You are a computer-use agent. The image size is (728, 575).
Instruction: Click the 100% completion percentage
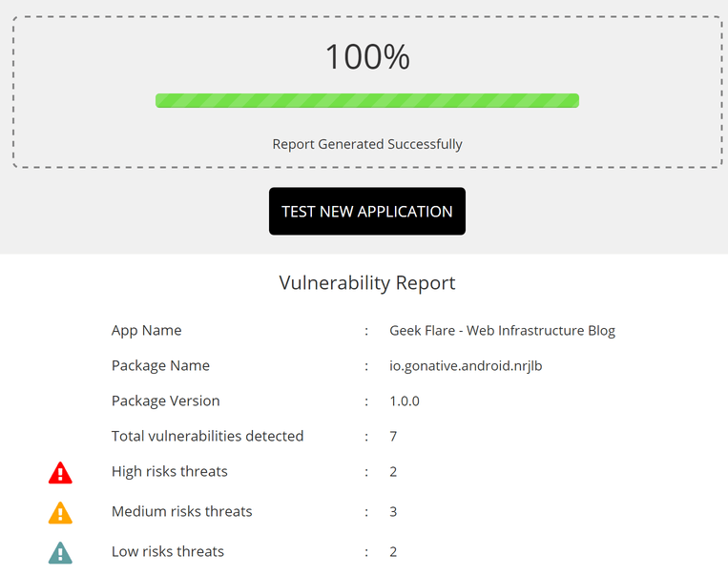click(367, 57)
